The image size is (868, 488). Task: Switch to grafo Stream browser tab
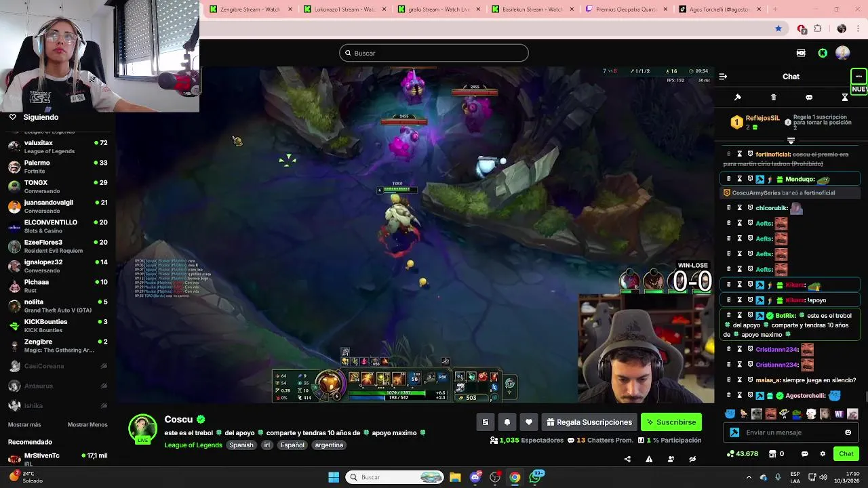coord(439,9)
